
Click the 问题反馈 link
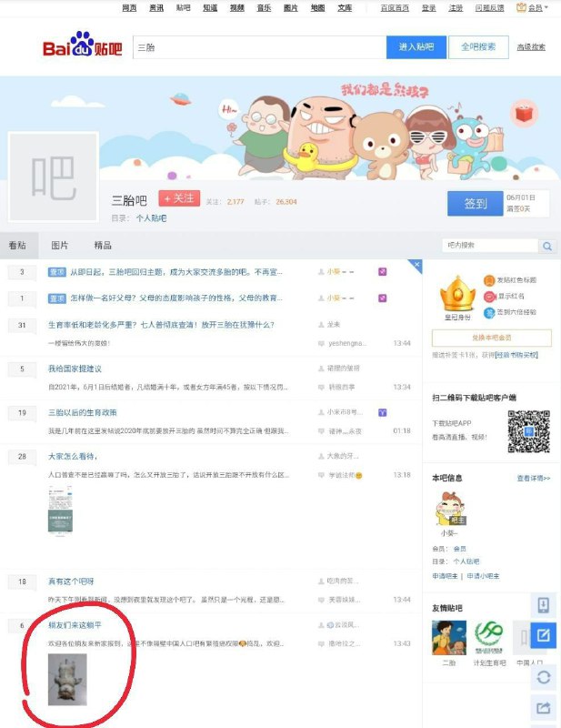tap(489, 7)
